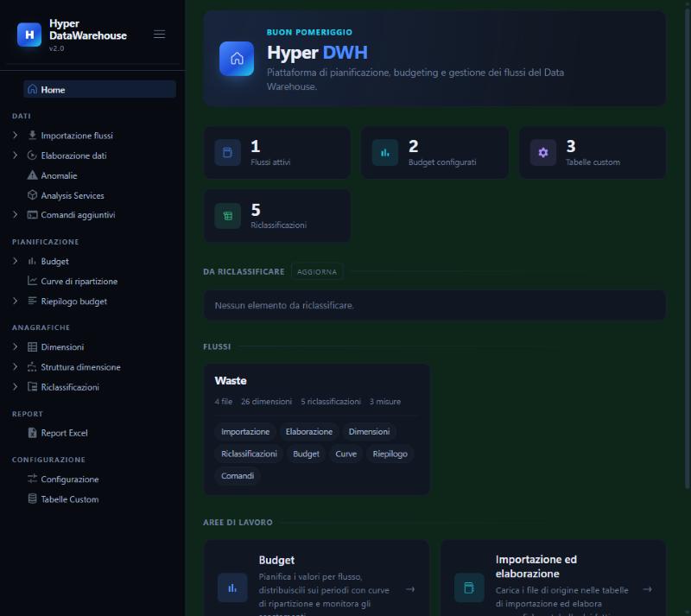Expand the Budget sidebar submenu
691x616 pixels.
tap(15, 261)
